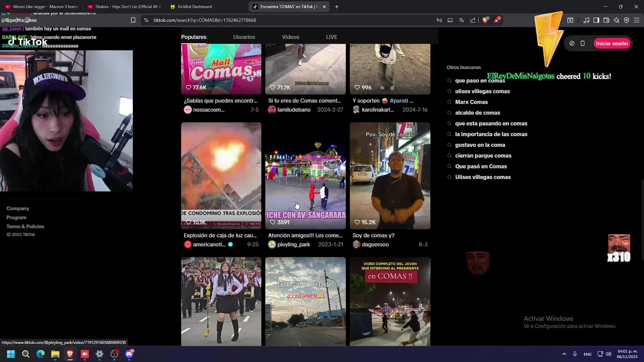
Task: Select suggestion 'Marx Comas'
Action: click(x=471, y=102)
